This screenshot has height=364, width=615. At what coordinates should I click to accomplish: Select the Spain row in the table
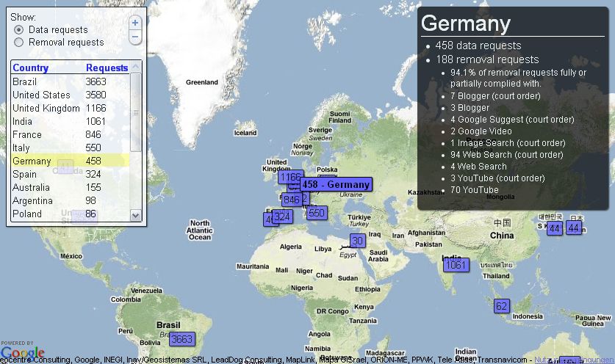point(71,175)
